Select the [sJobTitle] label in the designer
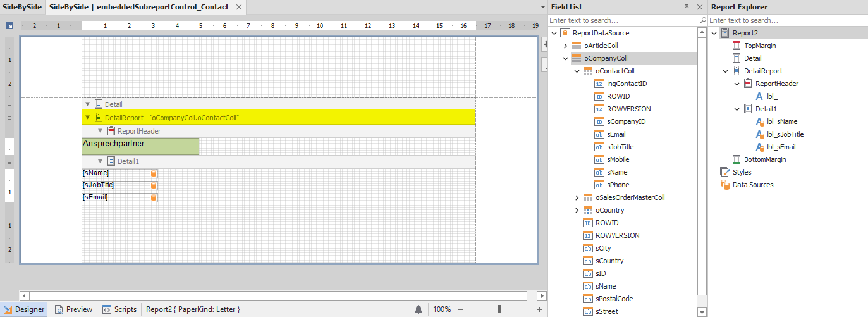The width and height of the screenshot is (868, 317). point(119,185)
